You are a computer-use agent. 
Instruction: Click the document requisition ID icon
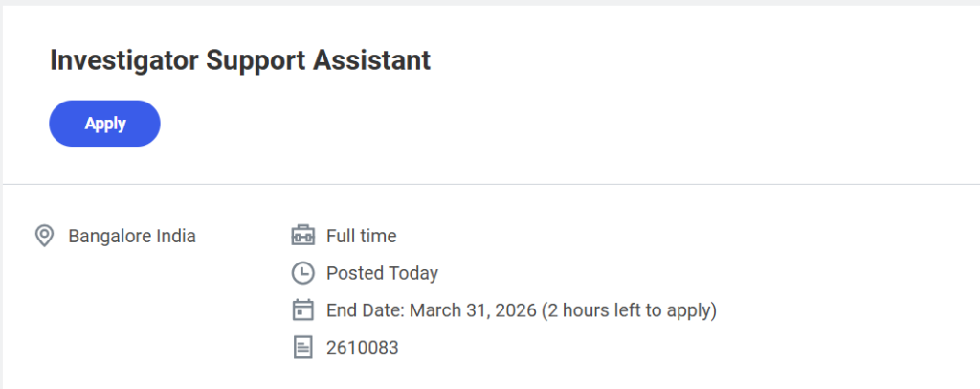302,348
